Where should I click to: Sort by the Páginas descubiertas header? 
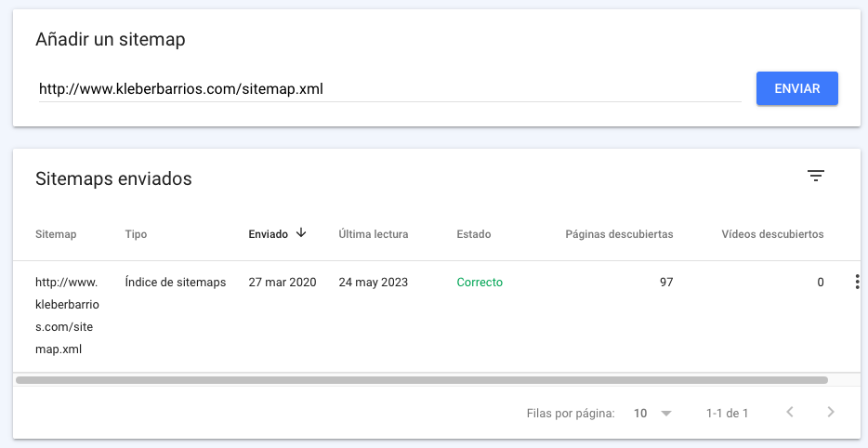click(x=619, y=234)
